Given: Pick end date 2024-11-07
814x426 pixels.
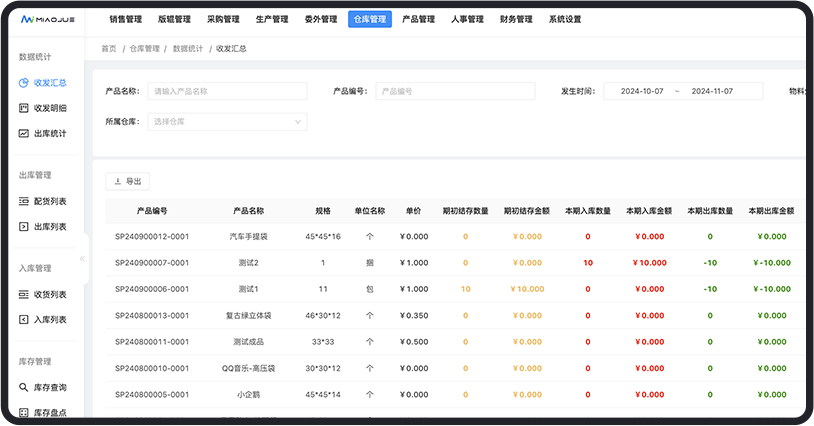Looking at the screenshot, I should click(712, 91).
